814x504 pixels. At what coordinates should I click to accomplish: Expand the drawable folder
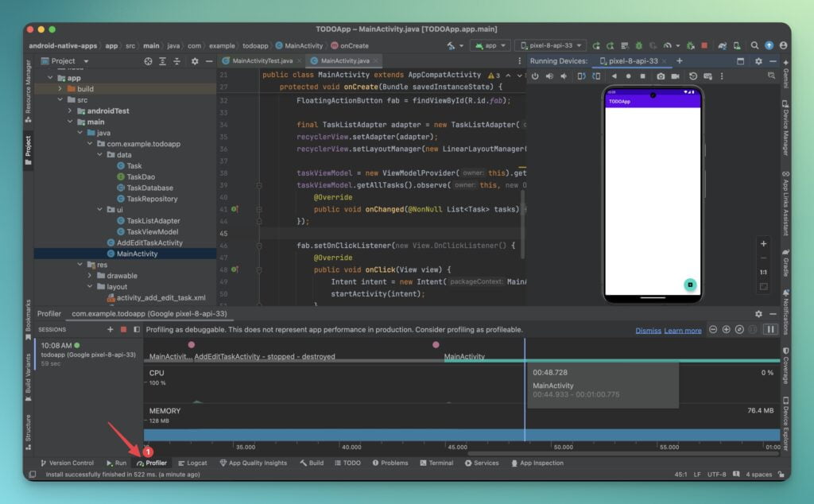pos(90,276)
